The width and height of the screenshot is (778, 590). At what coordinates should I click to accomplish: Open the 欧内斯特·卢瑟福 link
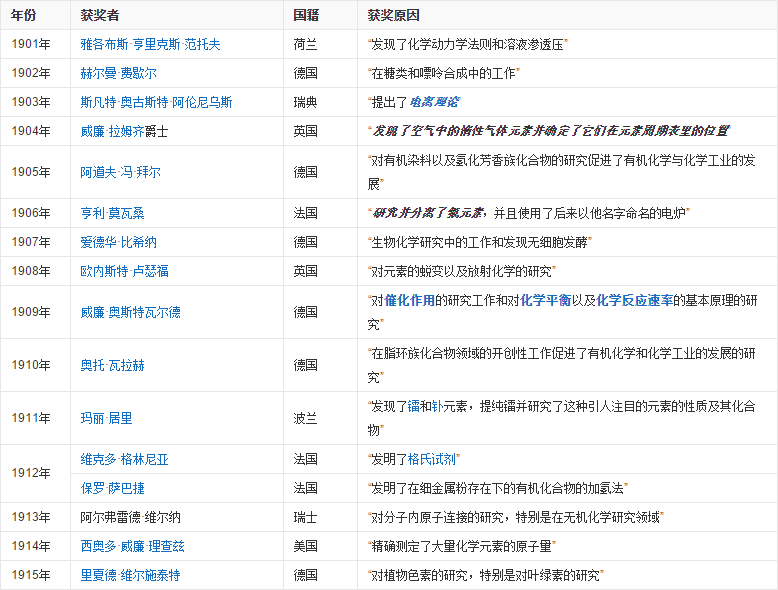click(x=124, y=271)
